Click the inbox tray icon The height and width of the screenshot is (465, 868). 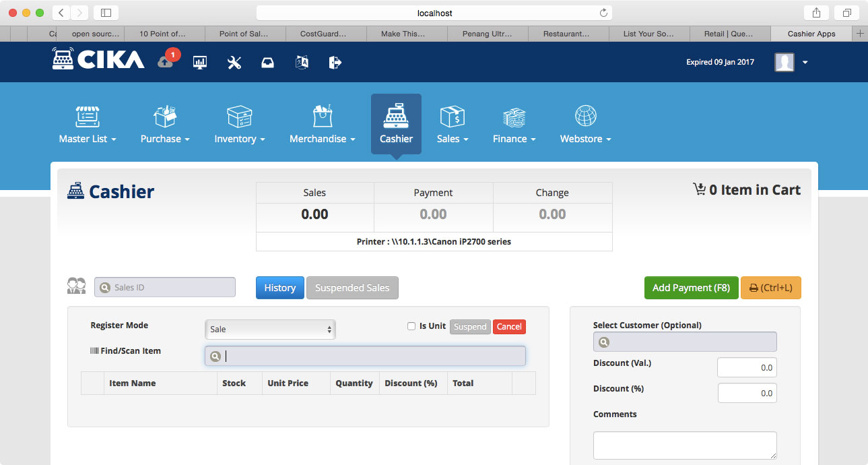(267, 63)
